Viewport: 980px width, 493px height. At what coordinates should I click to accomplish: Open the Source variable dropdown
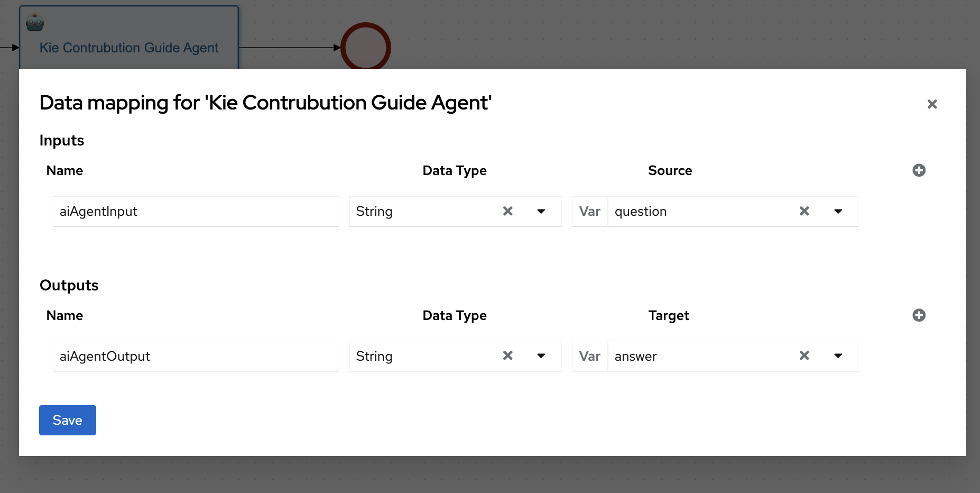coord(838,211)
